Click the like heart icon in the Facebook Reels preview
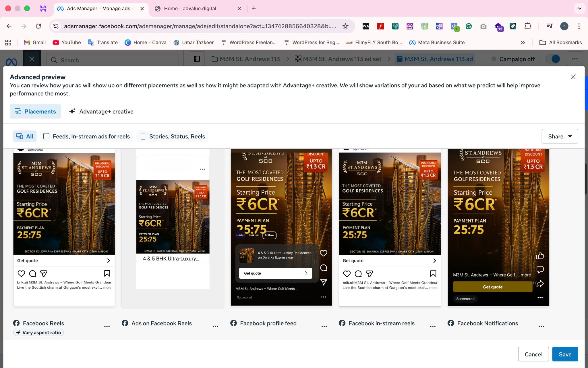588x368 pixels. [x=21, y=273]
